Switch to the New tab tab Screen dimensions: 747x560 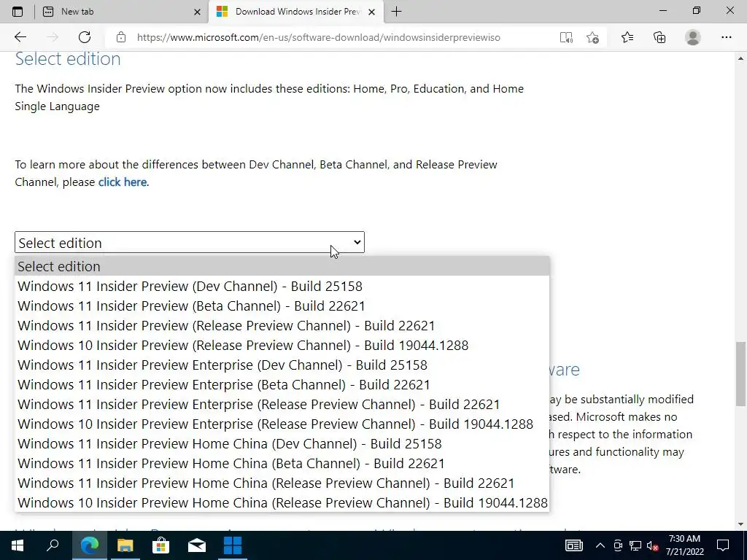[122, 12]
